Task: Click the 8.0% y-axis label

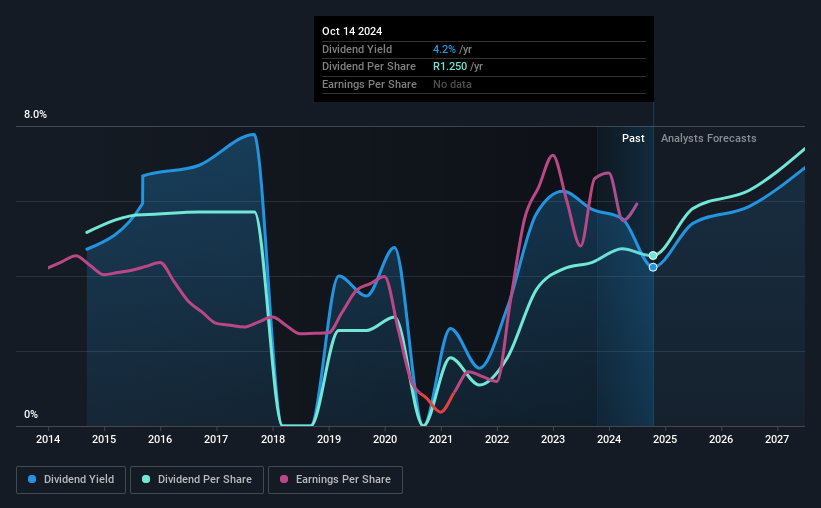Action: [x=35, y=115]
